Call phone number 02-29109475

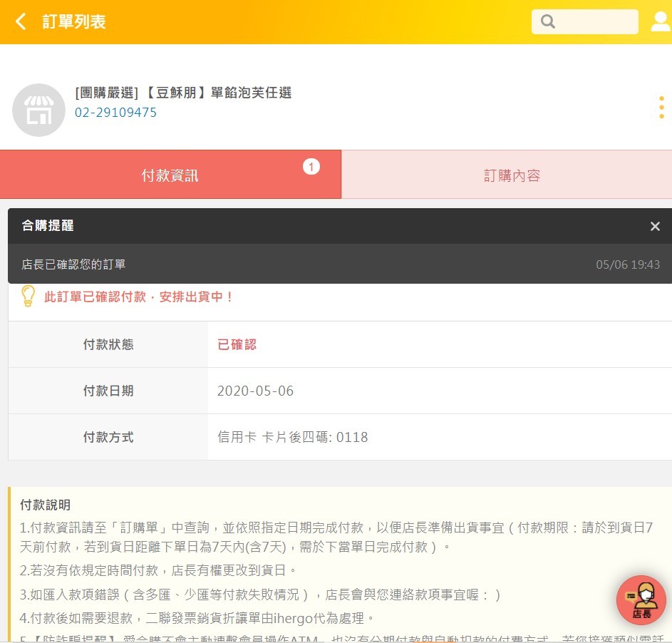click(x=115, y=113)
